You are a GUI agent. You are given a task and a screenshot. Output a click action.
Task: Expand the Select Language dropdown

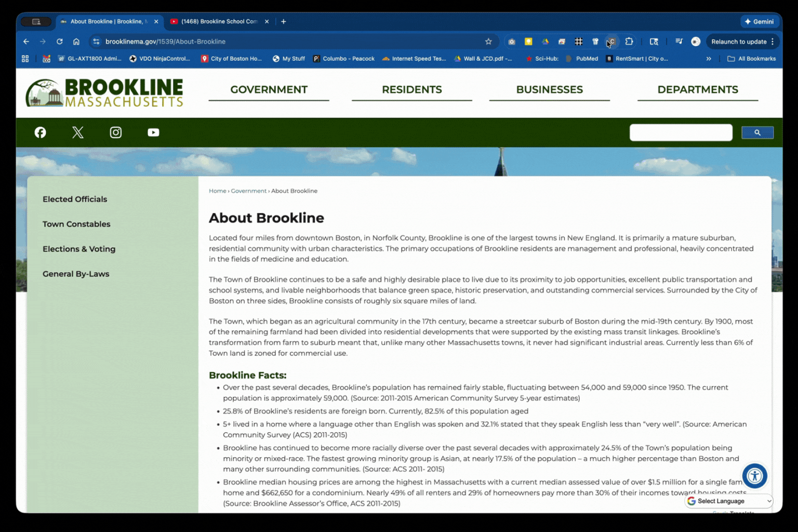[728, 501]
